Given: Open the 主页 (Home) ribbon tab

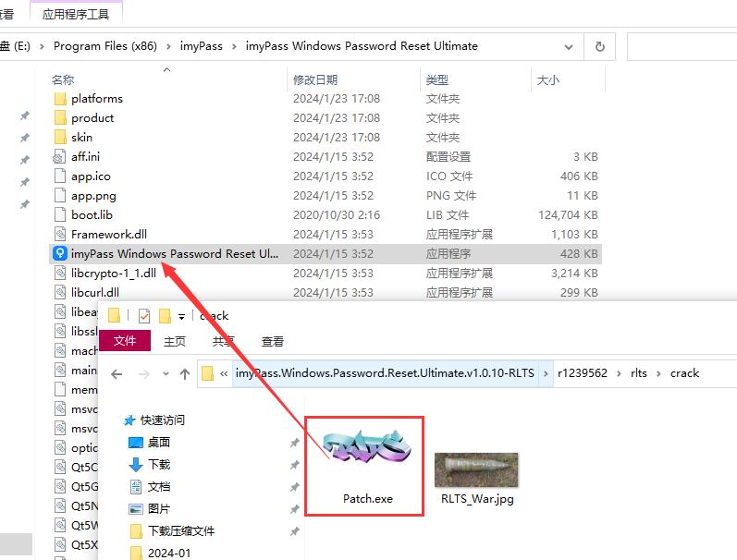Looking at the screenshot, I should pyautogui.click(x=175, y=342).
